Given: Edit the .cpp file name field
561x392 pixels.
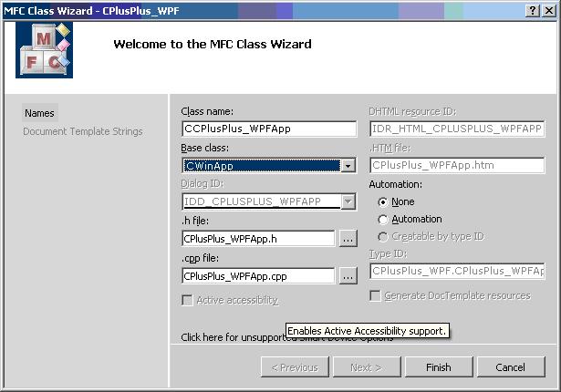Looking at the screenshot, I should [x=258, y=276].
